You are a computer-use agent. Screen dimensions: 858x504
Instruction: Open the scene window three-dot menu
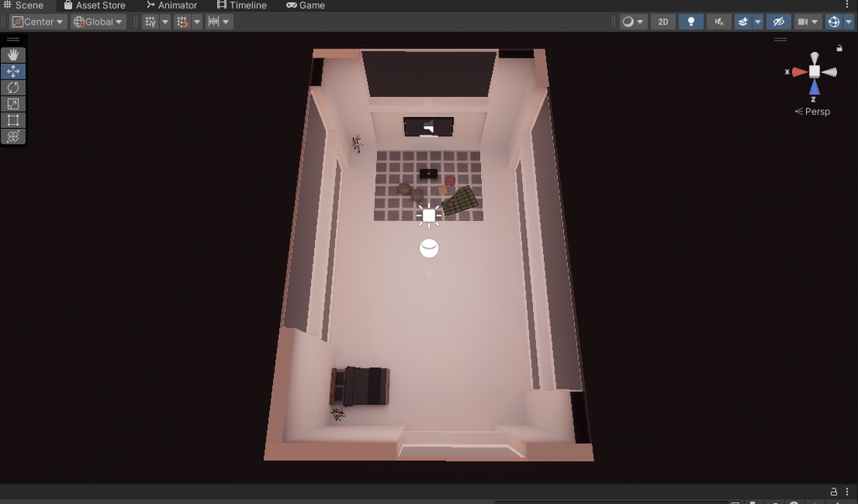[847, 4]
